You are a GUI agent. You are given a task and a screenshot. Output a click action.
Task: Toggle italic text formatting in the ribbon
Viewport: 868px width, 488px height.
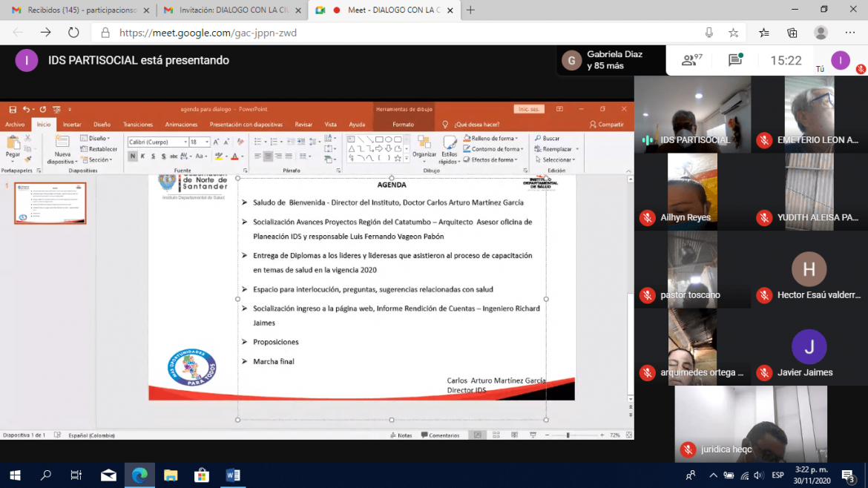pyautogui.click(x=143, y=156)
